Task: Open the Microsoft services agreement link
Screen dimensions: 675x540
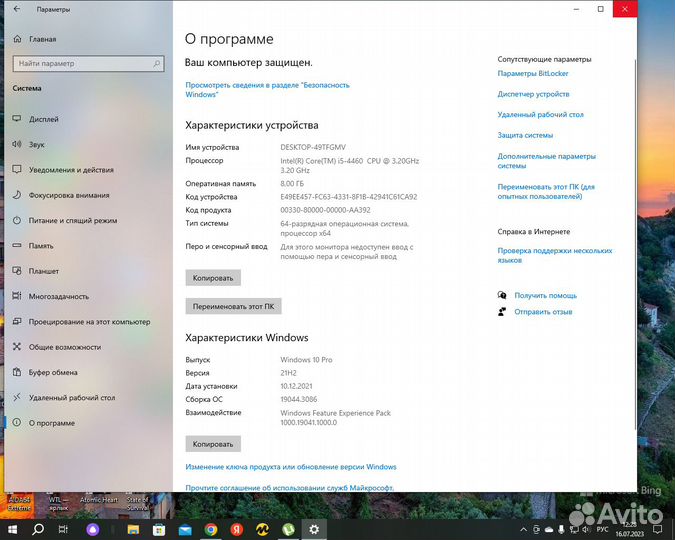Action: point(289,487)
